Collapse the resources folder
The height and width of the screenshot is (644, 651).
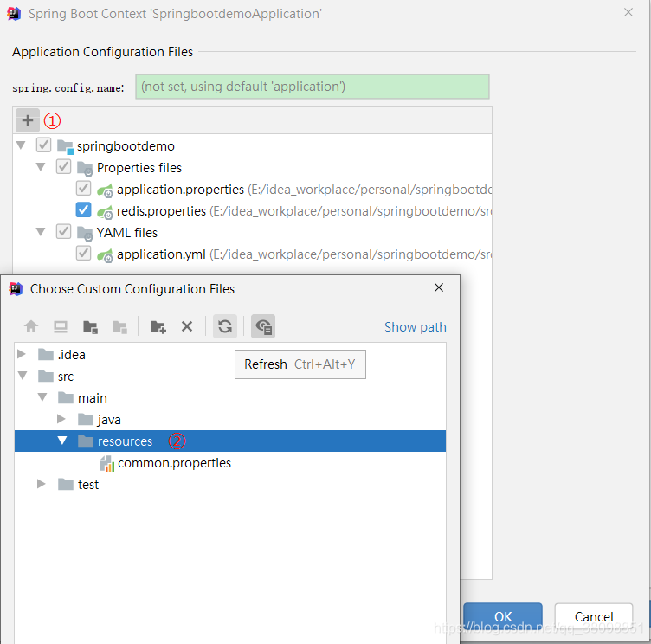pos(62,441)
